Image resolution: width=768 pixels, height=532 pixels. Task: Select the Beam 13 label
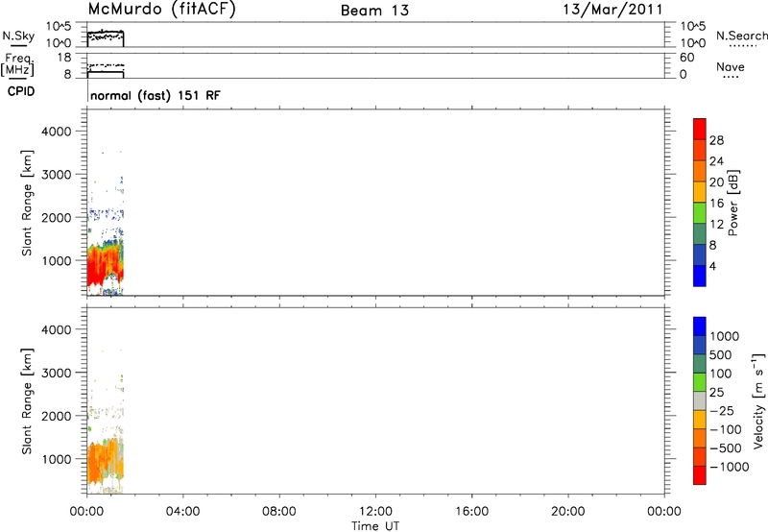[374, 11]
